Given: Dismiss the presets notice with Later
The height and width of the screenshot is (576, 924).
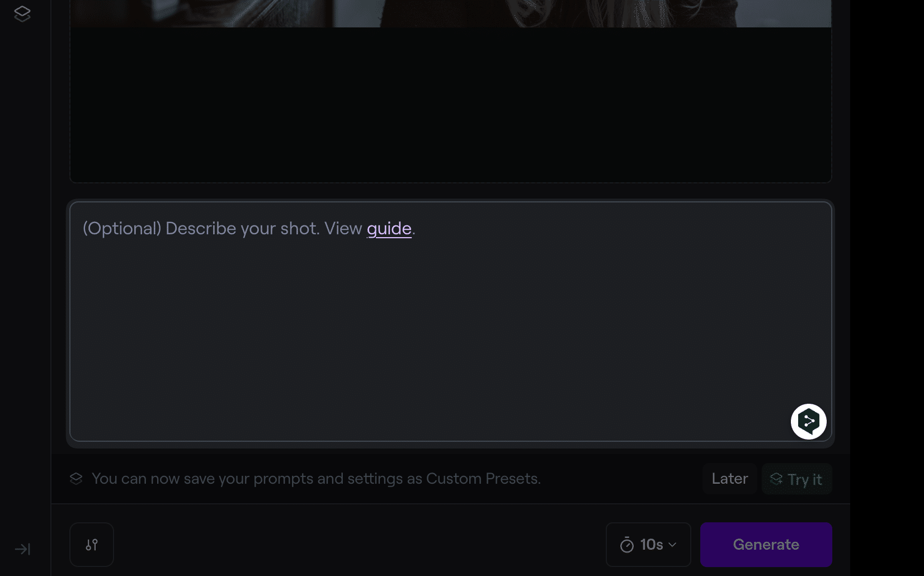Looking at the screenshot, I should (x=729, y=479).
